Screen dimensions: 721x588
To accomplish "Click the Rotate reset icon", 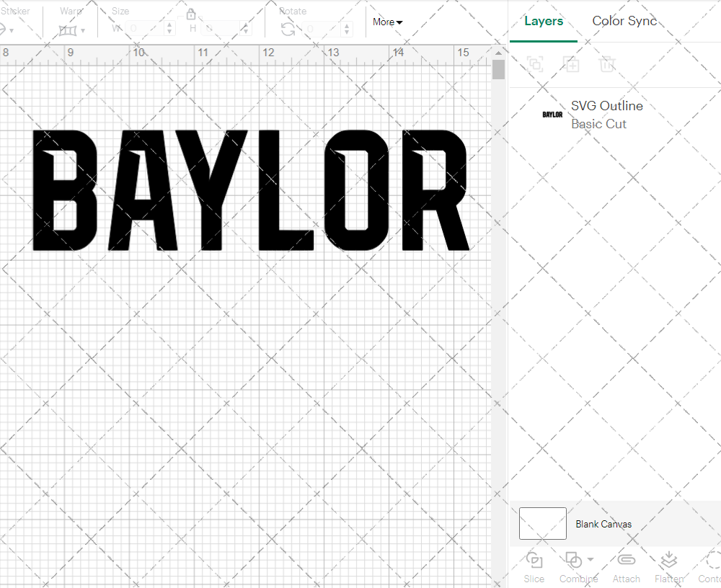I will point(288,27).
